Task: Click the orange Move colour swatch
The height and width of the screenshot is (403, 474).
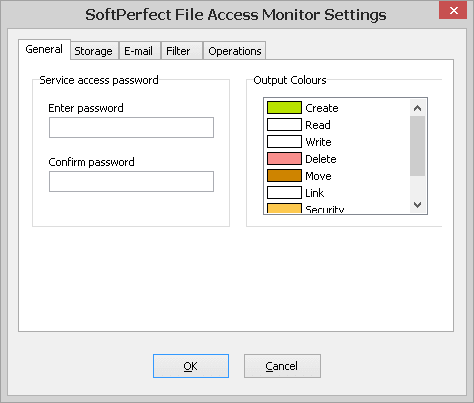Action: 284,176
